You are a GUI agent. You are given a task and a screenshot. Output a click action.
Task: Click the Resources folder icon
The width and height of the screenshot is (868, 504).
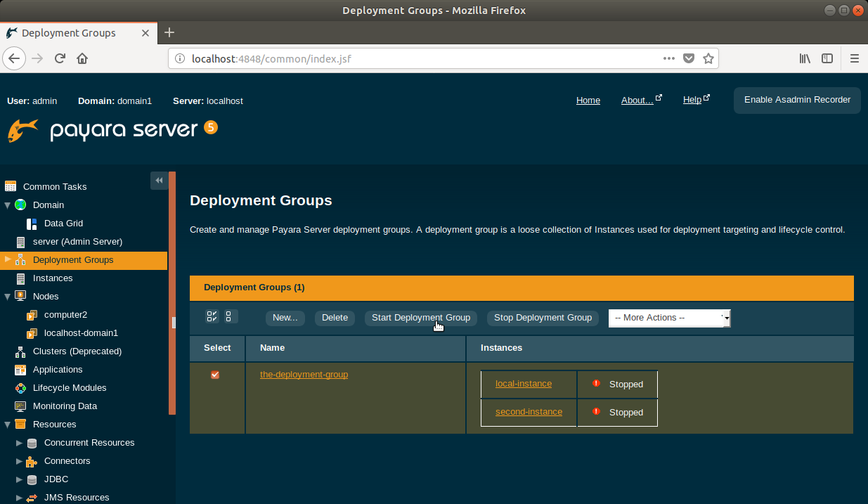pos(20,424)
